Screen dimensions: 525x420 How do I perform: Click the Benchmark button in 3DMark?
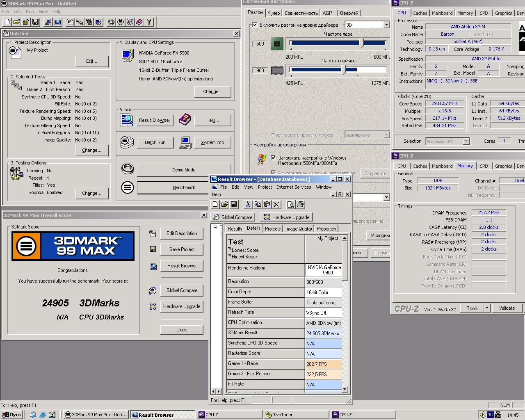click(184, 187)
